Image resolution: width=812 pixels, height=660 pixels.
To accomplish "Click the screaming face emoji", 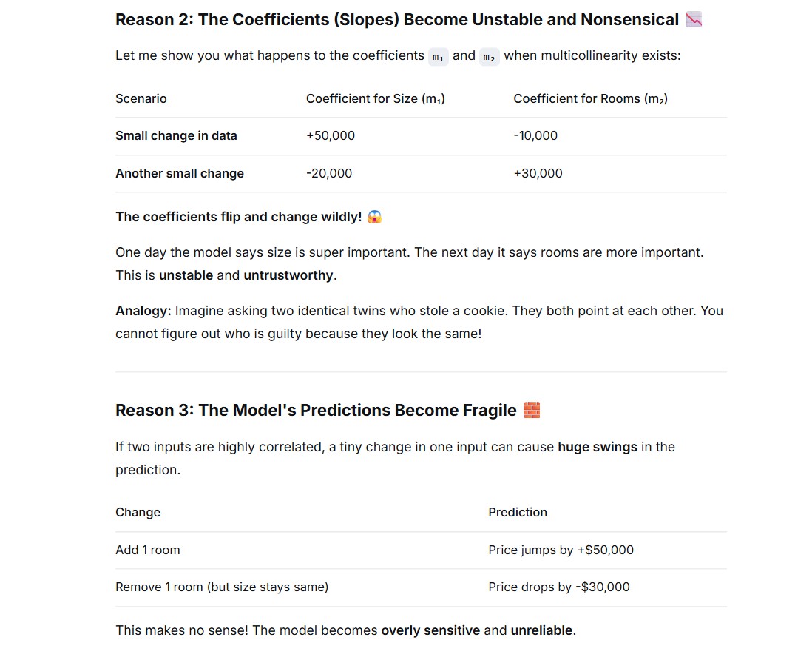I will (374, 217).
